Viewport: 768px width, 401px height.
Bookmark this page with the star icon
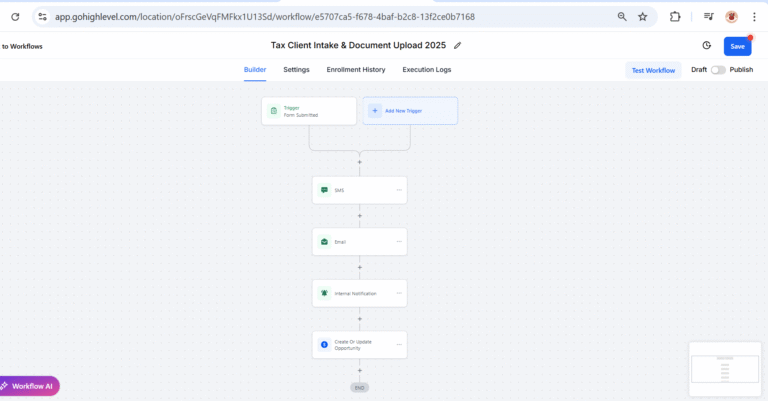642,17
